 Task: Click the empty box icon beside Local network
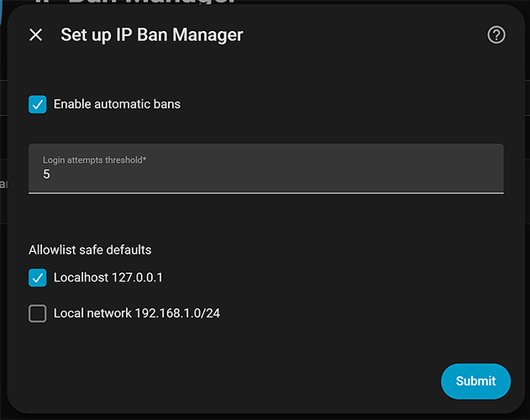[x=38, y=313]
